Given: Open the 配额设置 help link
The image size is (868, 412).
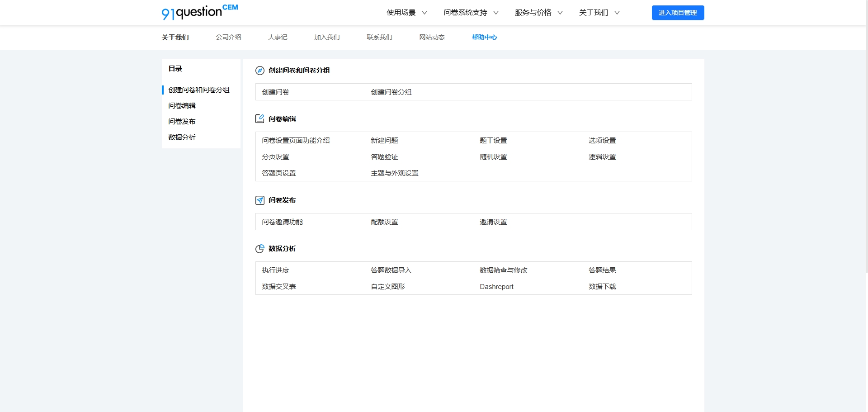Looking at the screenshot, I should (384, 222).
